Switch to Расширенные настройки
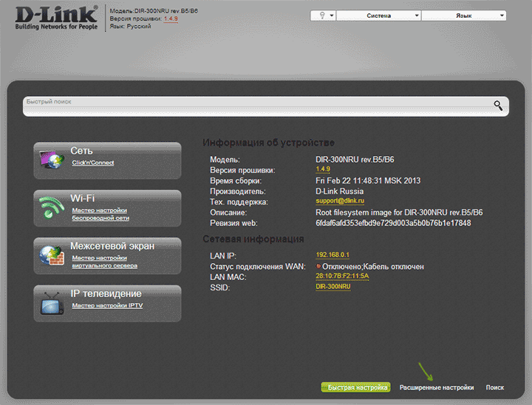The height and width of the screenshot is (405, 532). [x=437, y=387]
